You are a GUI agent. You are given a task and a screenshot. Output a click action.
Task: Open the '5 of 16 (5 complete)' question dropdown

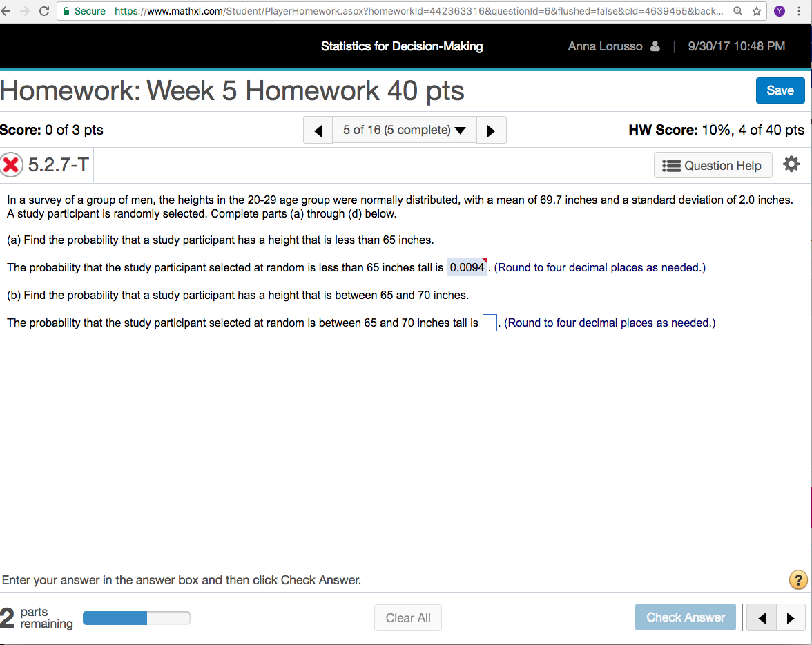(x=404, y=130)
